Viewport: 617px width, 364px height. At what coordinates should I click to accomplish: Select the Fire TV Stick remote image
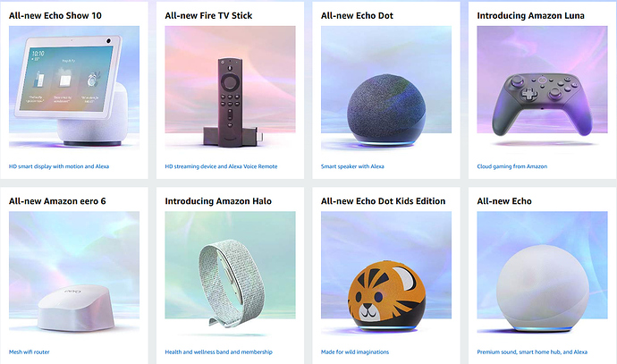(230, 89)
